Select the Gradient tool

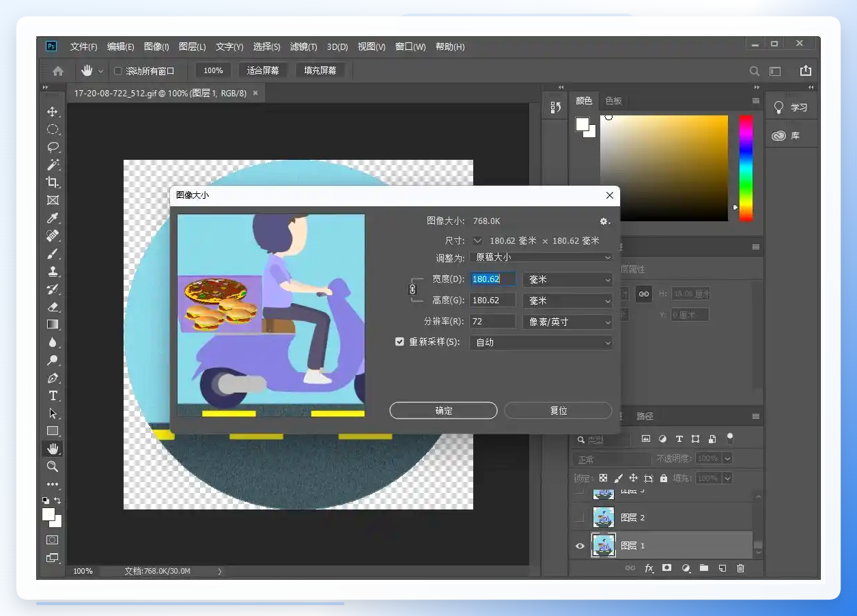pyautogui.click(x=53, y=324)
